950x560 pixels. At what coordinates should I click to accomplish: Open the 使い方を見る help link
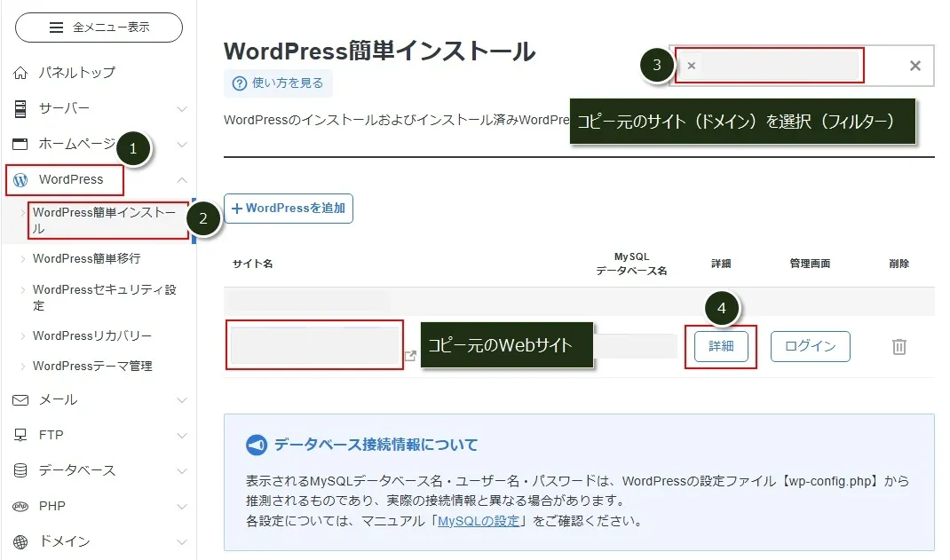pyautogui.click(x=278, y=83)
